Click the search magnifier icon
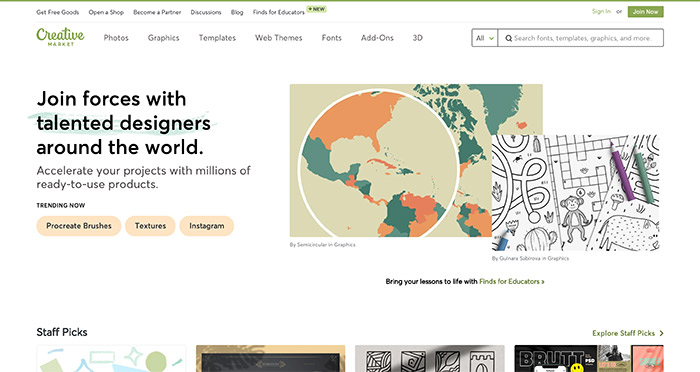 point(508,38)
